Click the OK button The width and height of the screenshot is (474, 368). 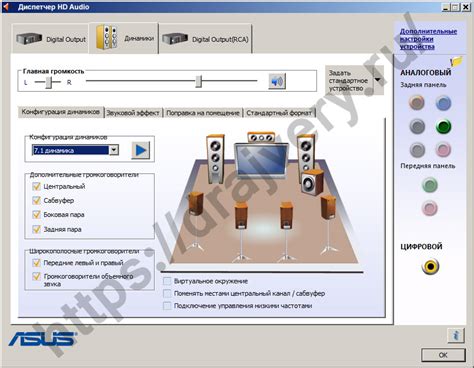tap(443, 355)
